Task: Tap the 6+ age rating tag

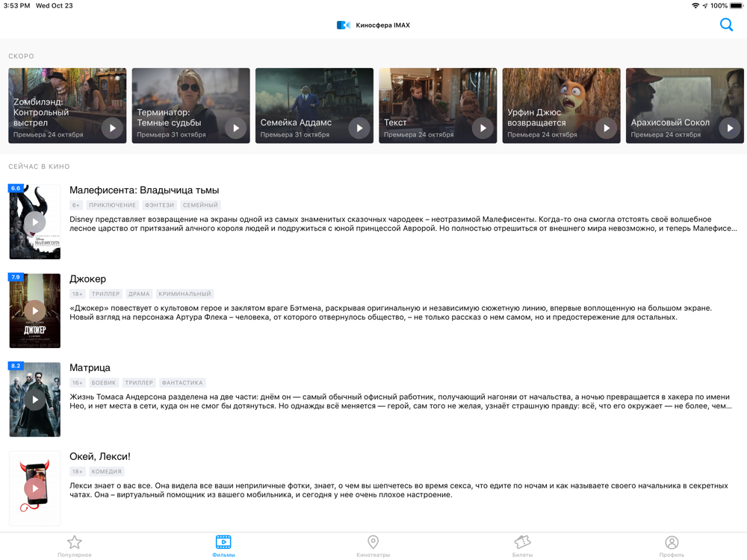Action: pyautogui.click(x=76, y=205)
